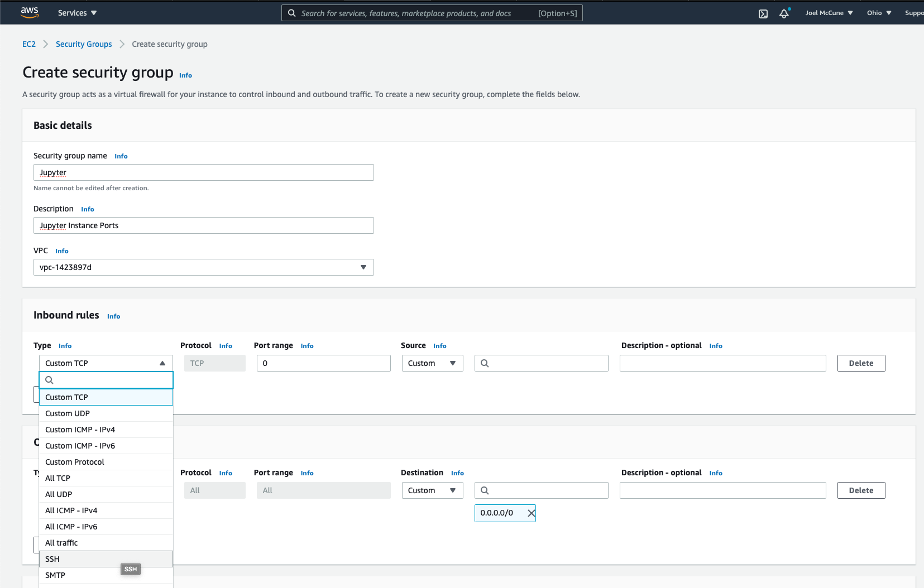The image size is (924, 588).
Task: Open the VPC vpc-1423897d dropdown
Action: (204, 267)
